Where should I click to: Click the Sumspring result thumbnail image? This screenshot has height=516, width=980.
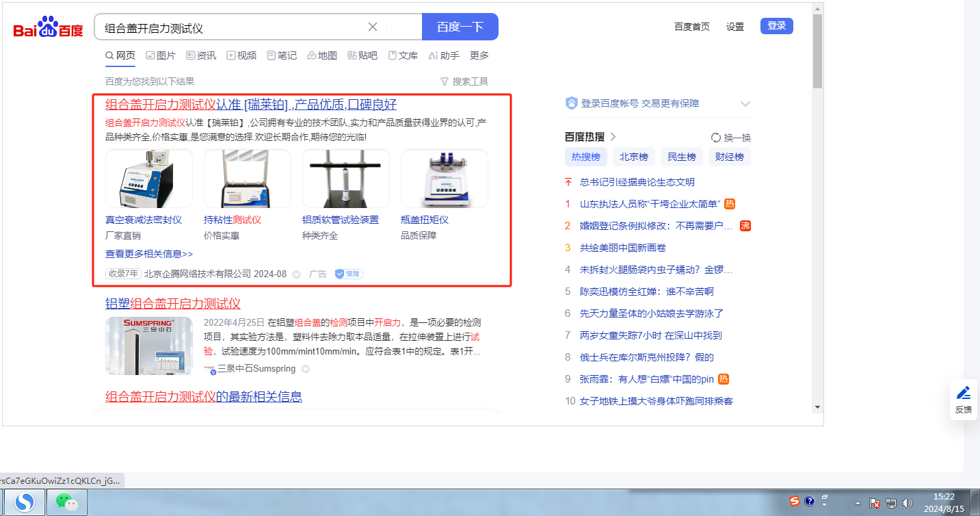(149, 346)
